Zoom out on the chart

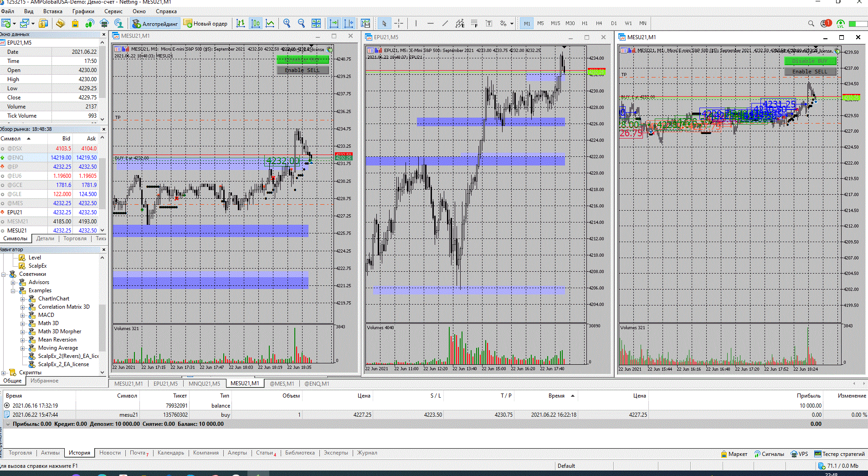(301, 23)
